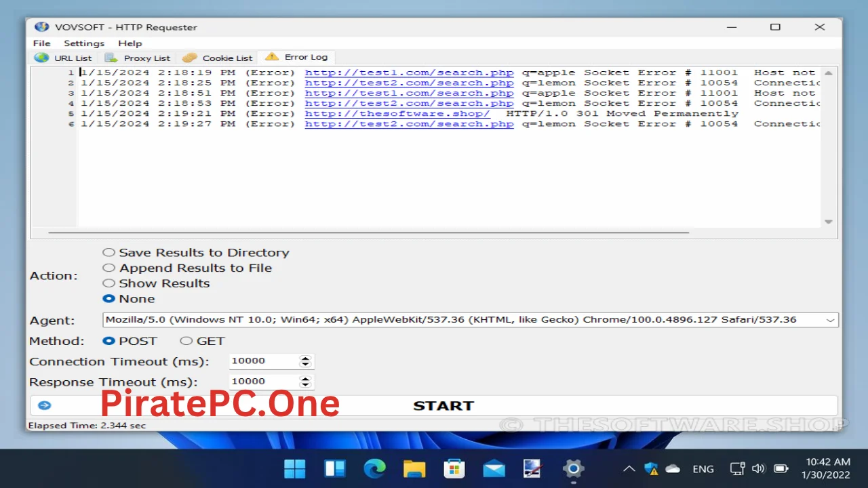Click horizontal scrollbar of error log

coord(369,232)
